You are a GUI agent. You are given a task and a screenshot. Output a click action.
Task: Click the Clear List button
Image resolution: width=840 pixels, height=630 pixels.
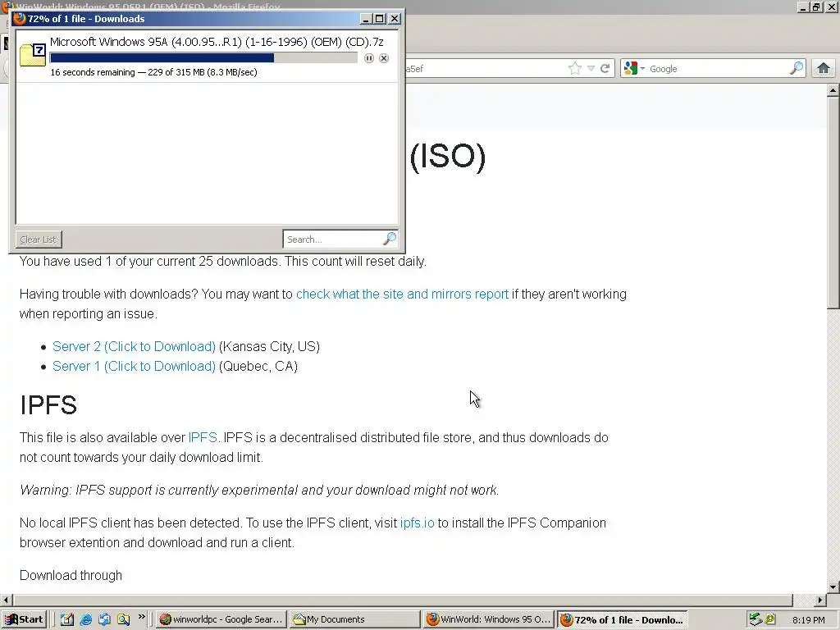click(38, 240)
